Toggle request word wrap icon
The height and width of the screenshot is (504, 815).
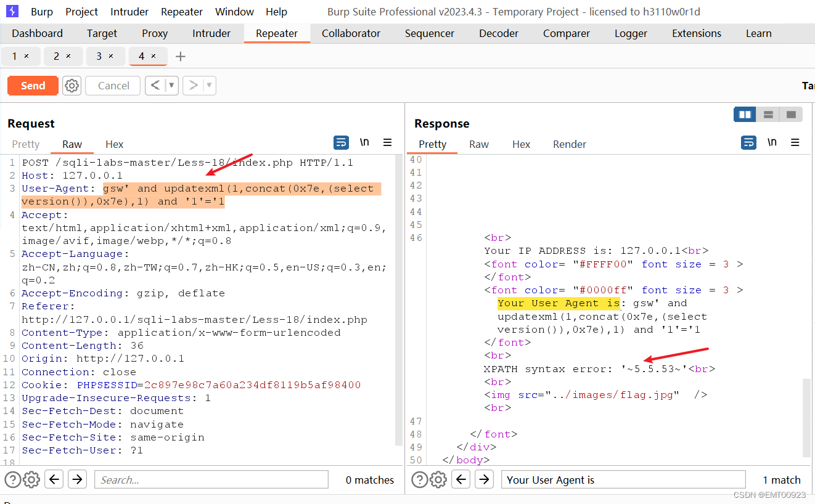341,143
